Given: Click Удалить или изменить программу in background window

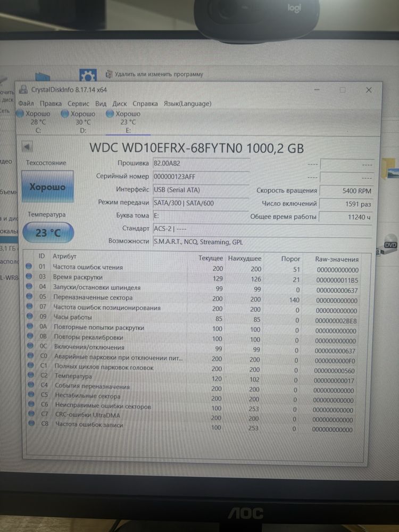Looking at the screenshot, I should tap(159, 74).
